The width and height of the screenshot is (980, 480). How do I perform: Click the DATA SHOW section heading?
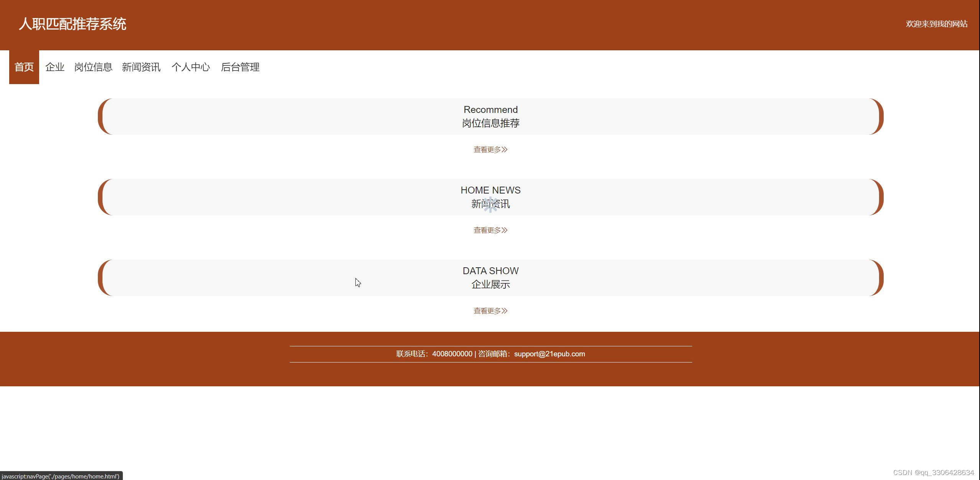pyautogui.click(x=490, y=271)
